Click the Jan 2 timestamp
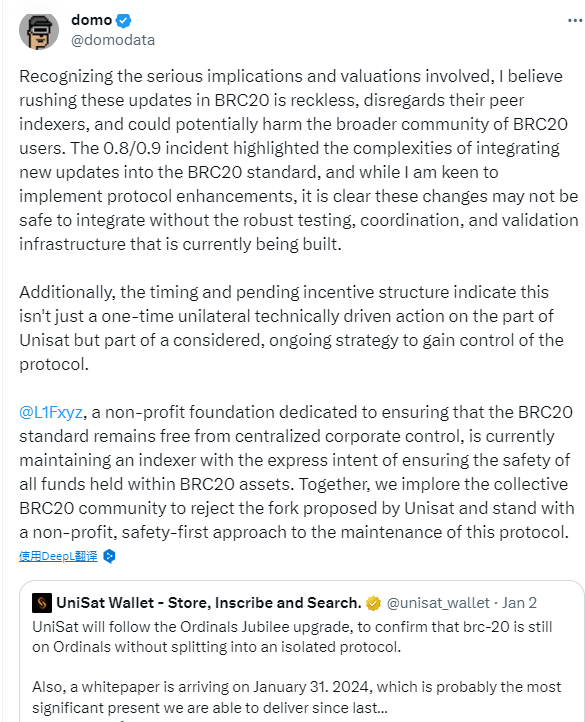 [x=519, y=603]
